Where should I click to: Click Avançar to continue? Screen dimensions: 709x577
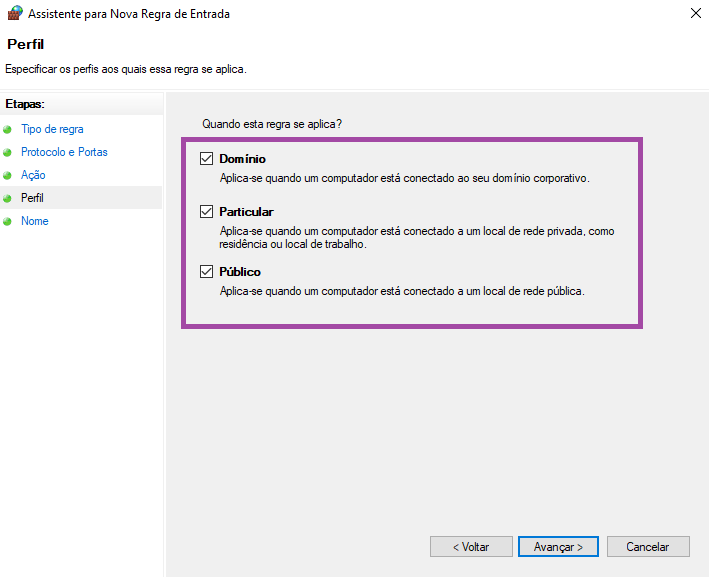tap(558, 547)
